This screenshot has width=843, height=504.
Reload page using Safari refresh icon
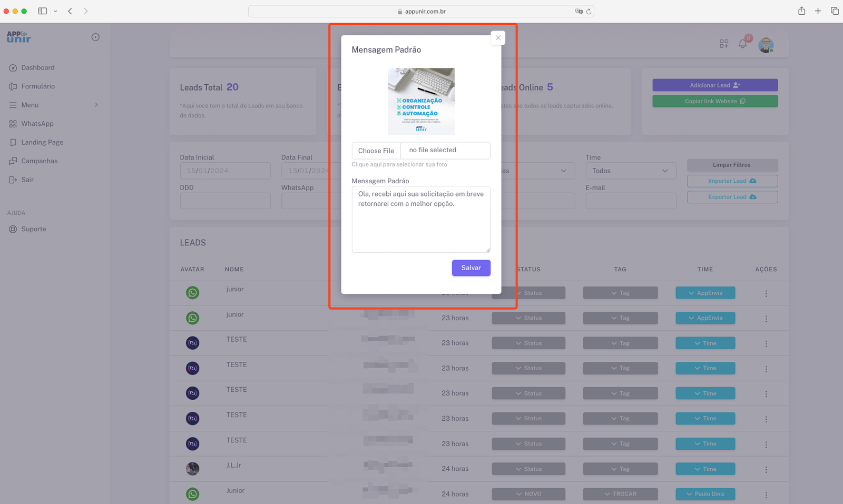click(589, 12)
